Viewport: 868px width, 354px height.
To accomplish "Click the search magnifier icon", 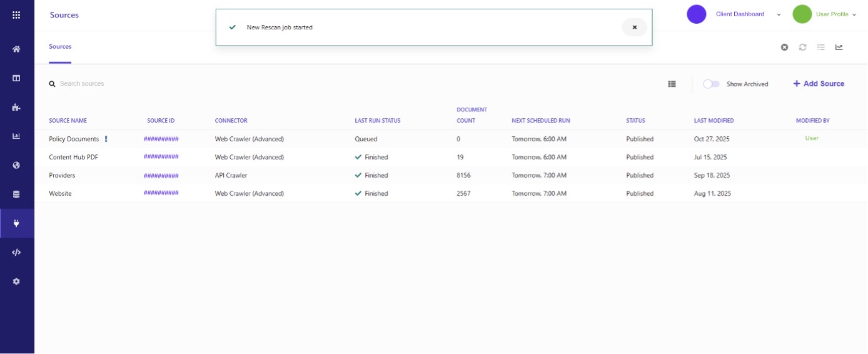I will click(53, 84).
